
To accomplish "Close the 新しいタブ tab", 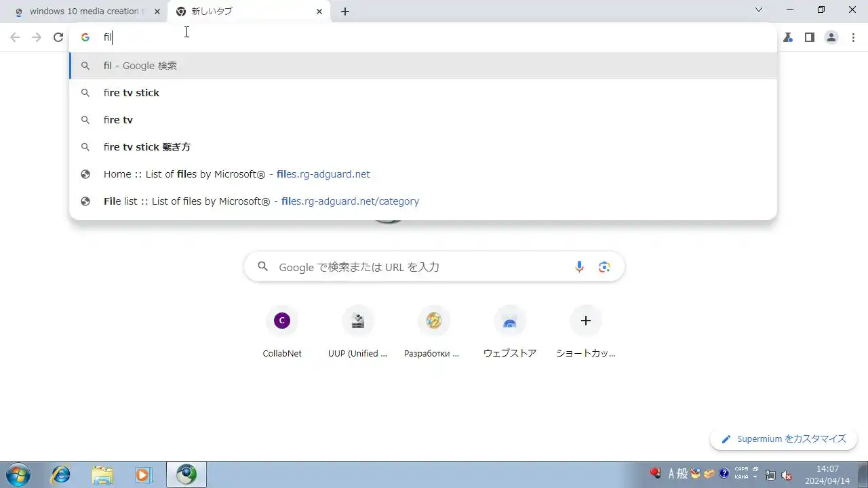I will point(319,12).
